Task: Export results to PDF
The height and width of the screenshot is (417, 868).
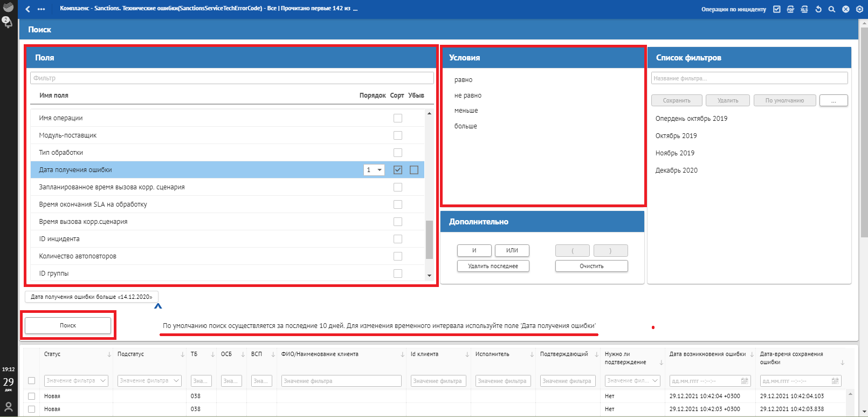Action: (790, 9)
